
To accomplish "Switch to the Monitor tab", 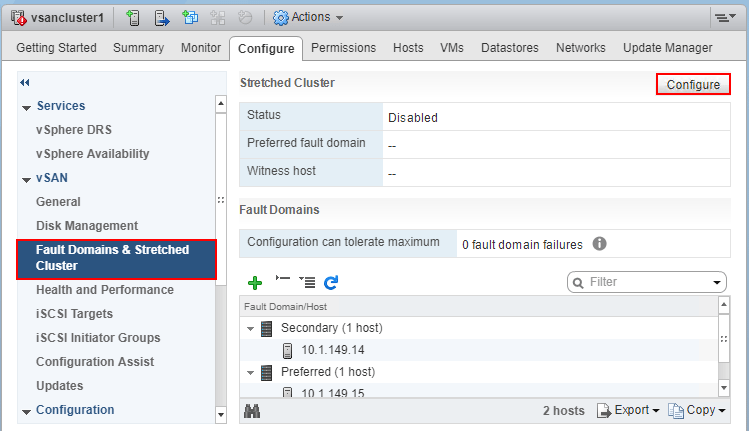I will (x=201, y=48).
